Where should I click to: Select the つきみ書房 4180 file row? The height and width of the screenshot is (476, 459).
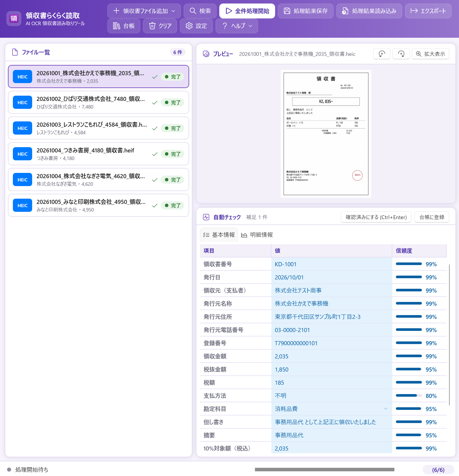pos(99,154)
